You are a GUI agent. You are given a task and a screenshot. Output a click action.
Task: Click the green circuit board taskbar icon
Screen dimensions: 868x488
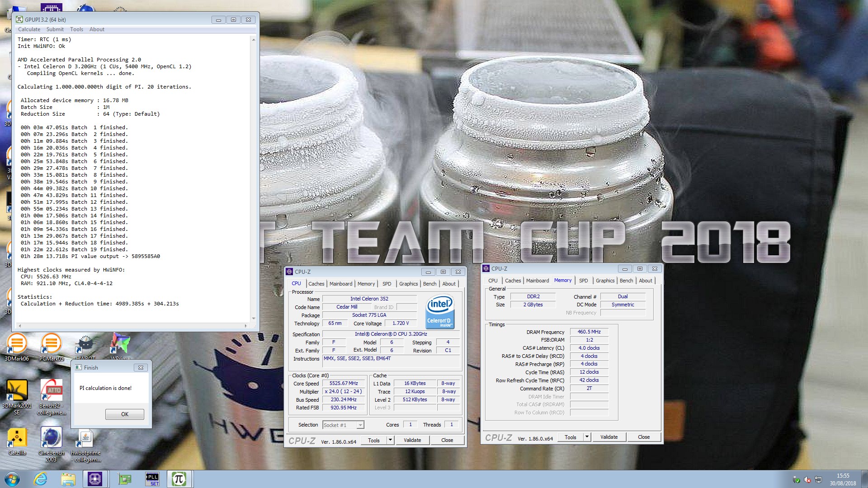[124, 479]
